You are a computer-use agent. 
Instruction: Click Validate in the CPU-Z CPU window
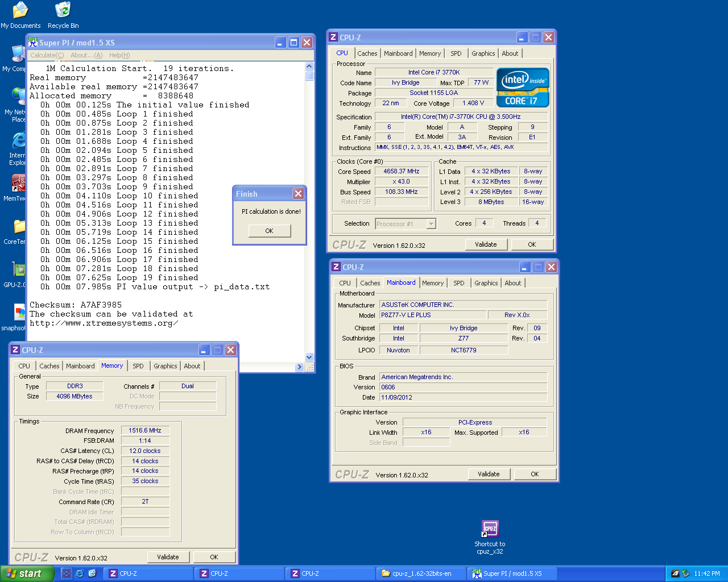pos(486,244)
